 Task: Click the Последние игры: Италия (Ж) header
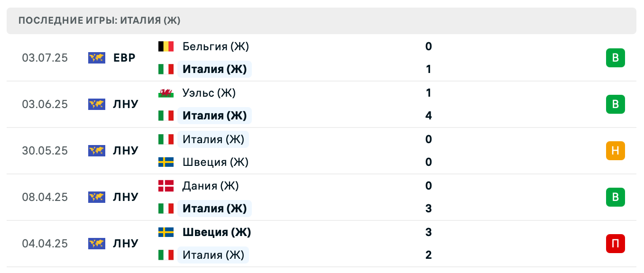point(100,21)
